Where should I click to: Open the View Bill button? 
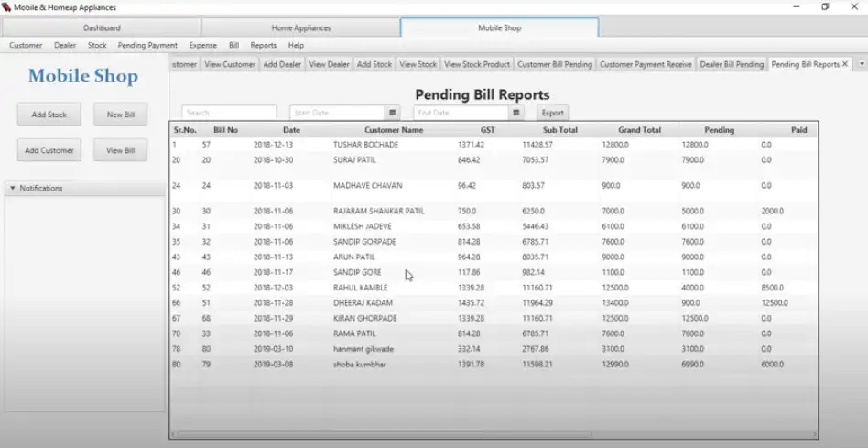(x=121, y=150)
